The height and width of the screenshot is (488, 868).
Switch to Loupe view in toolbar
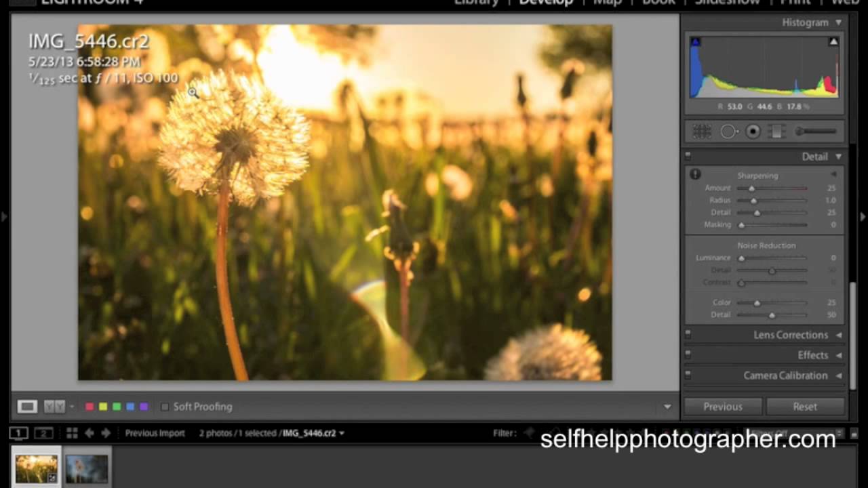click(27, 407)
